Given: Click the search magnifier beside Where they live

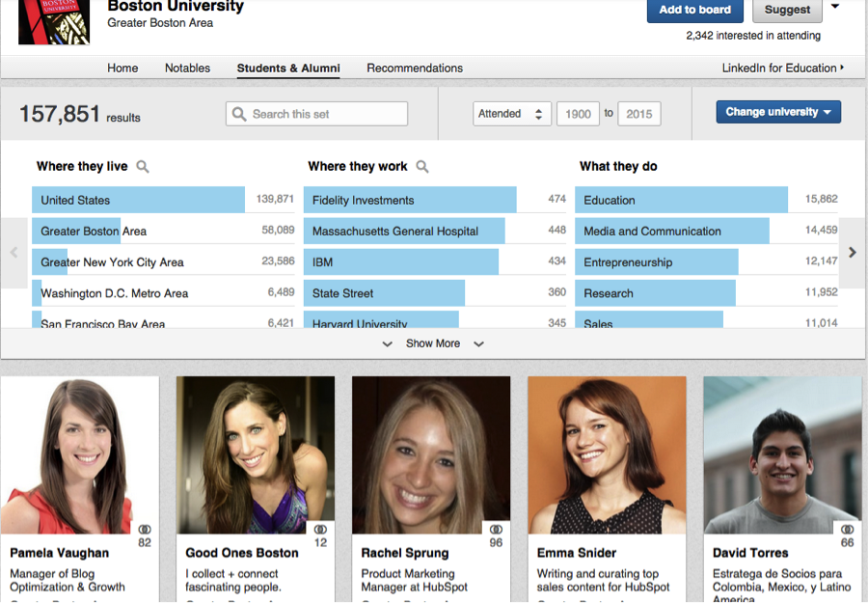Looking at the screenshot, I should [143, 166].
